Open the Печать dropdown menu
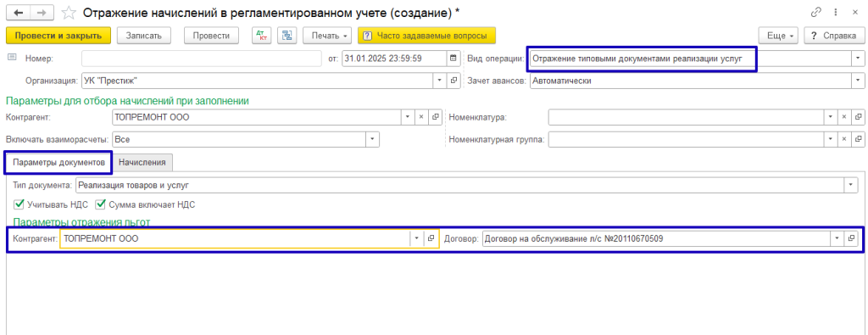 (x=328, y=36)
